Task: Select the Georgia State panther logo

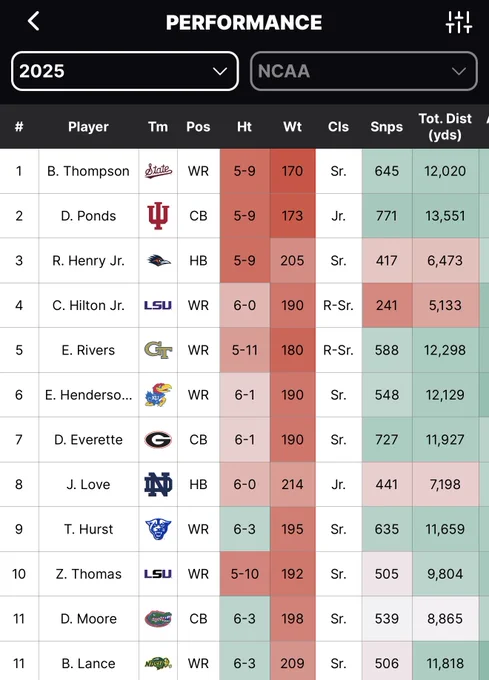Action: tap(158, 529)
